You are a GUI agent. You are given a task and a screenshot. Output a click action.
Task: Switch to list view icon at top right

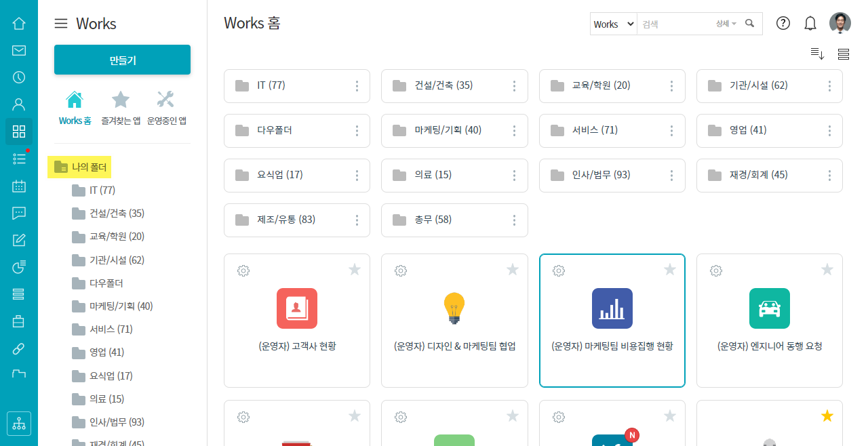coord(843,54)
